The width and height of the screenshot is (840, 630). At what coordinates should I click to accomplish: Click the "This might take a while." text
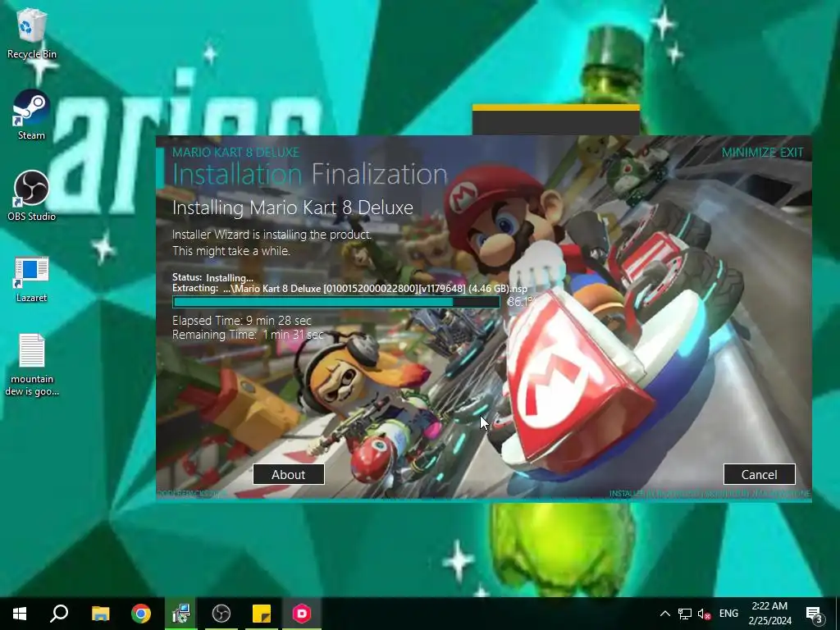pyautogui.click(x=231, y=251)
